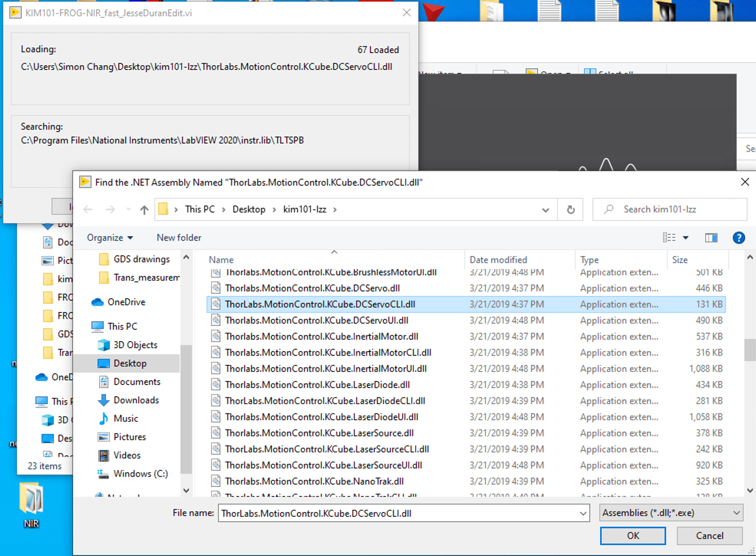Select Thorlabs.MotionControl.KCube.LaserSource.dll file
This screenshot has height=556, width=756.
(466, 433)
